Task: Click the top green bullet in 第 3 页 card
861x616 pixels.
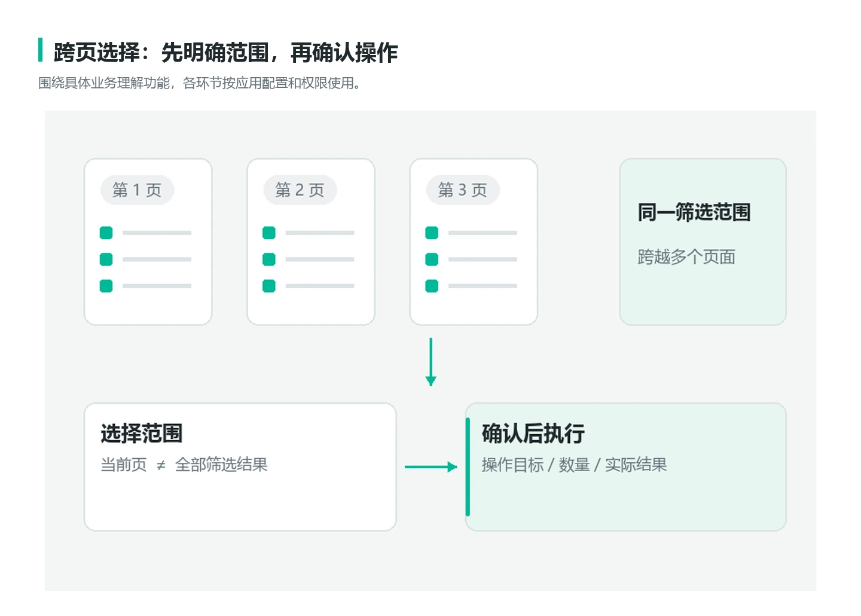Action: point(432,233)
